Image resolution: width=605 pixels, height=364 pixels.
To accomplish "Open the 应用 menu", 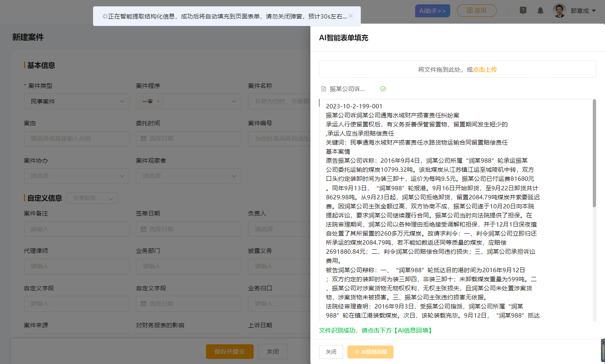I will pos(476,11).
